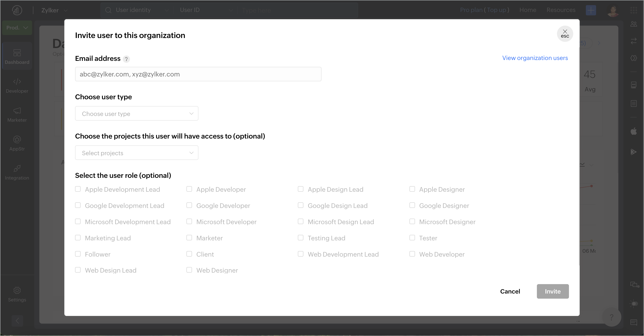Click the blue plus icon in top bar

click(x=591, y=10)
